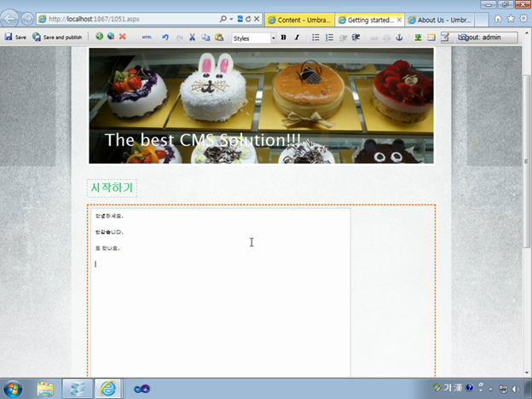Viewport: 532px width, 399px height.
Task: Click the indent icon
Action: [356, 38]
